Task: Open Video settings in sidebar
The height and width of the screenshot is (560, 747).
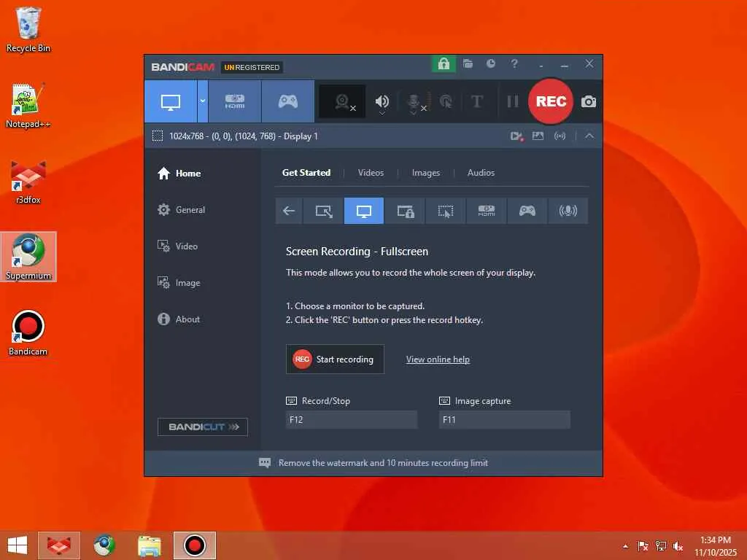Action: click(x=177, y=246)
